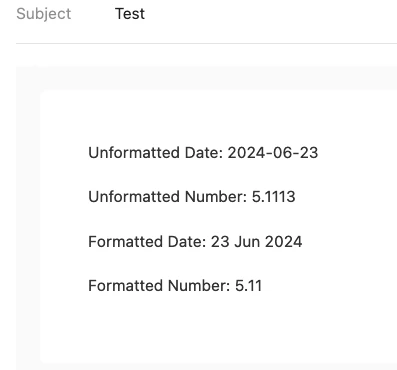Select the formatted value 23 Jun 2024
Image resolution: width=397 pixels, height=370 pixels.
[x=256, y=241]
